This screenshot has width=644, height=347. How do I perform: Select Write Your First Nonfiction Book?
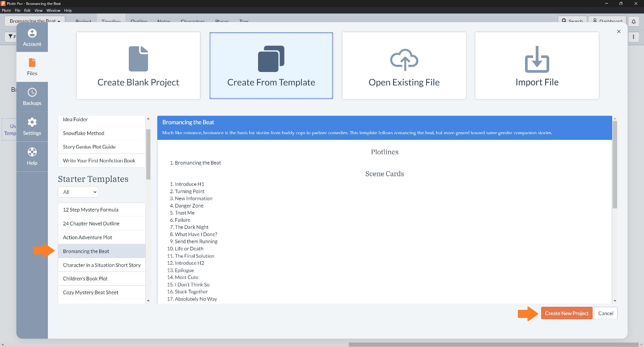[102, 161]
